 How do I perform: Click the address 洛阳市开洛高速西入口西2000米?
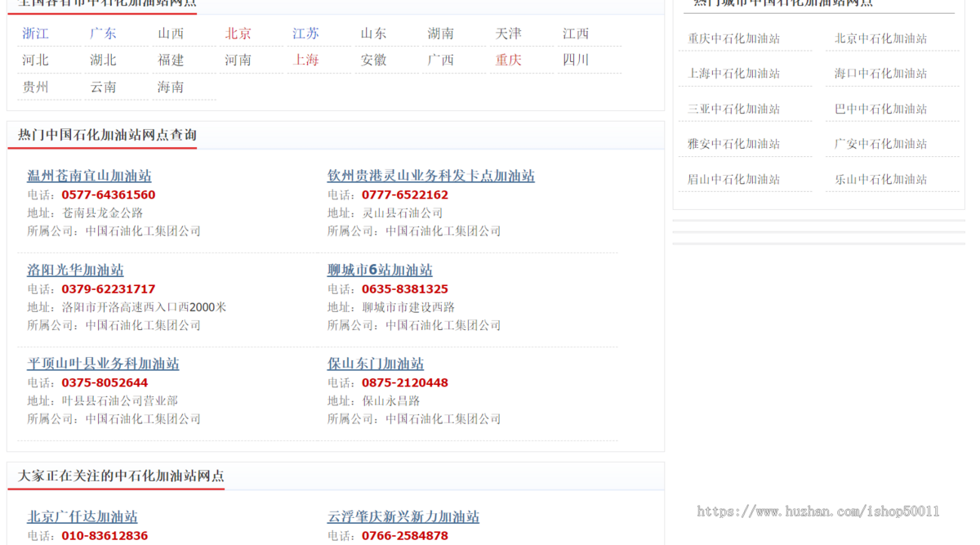point(145,307)
